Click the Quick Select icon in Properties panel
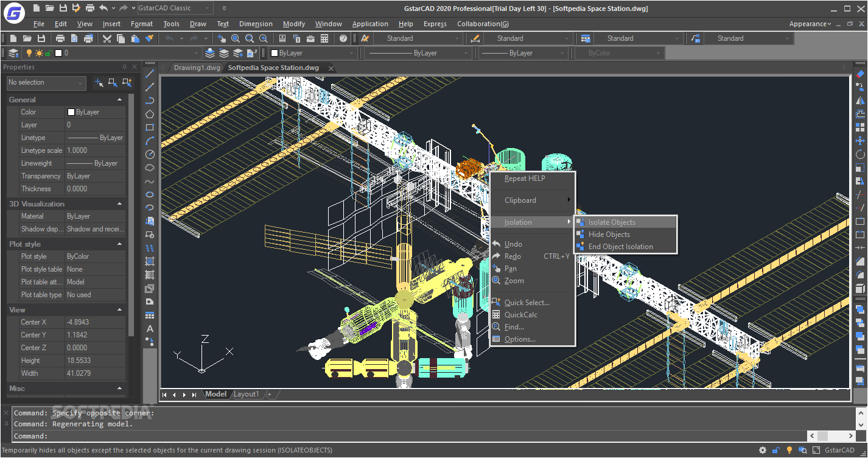Image resolution: width=868 pixels, height=458 pixels. click(x=127, y=82)
